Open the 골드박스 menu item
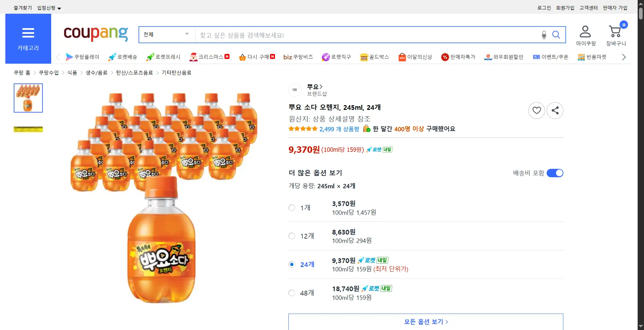Screen dimensions: 644x330 (374, 57)
